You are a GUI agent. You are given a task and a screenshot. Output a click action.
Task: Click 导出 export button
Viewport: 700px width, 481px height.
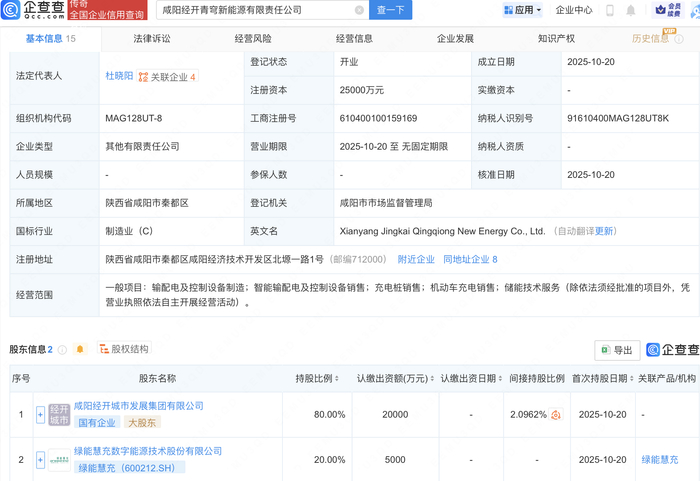[x=617, y=350]
